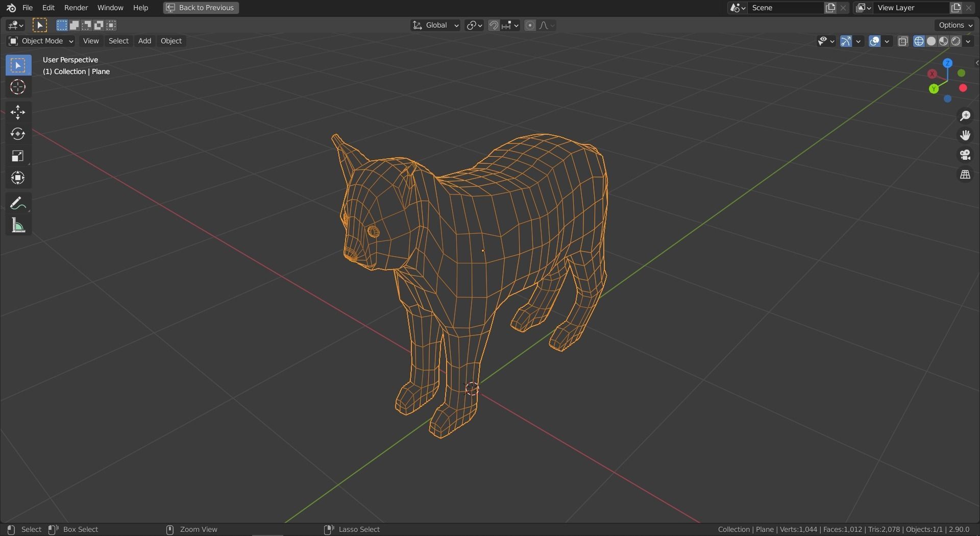Screen dimensions: 980x536
Task: Select the Rotate tool
Action: [18, 134]
